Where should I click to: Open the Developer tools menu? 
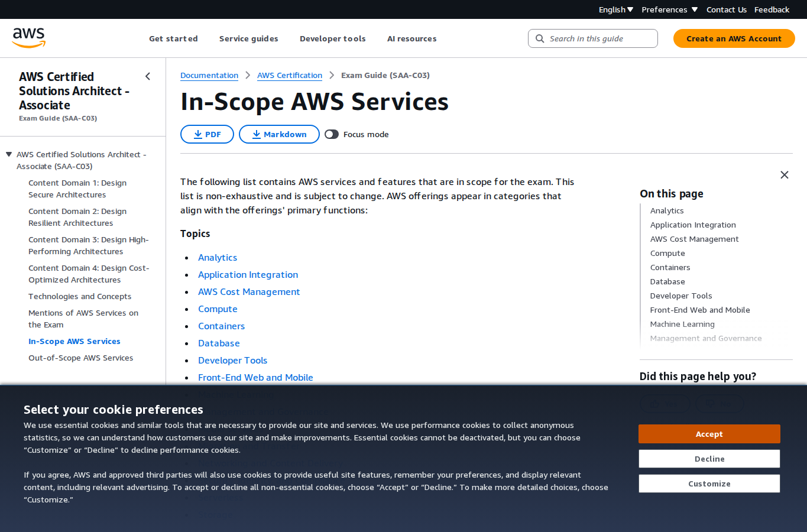333,38
